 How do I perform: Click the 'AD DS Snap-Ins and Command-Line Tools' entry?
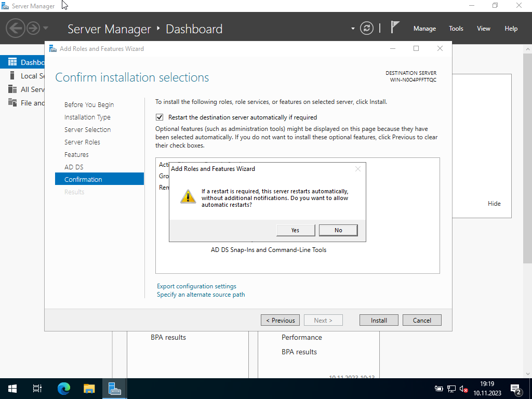point(269,250)
